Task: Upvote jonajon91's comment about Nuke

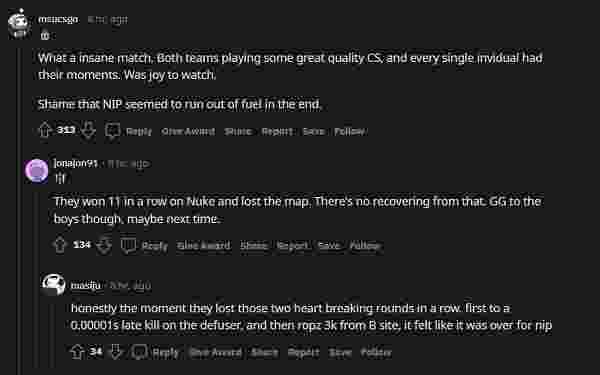Action: click(x=60, y=245)
